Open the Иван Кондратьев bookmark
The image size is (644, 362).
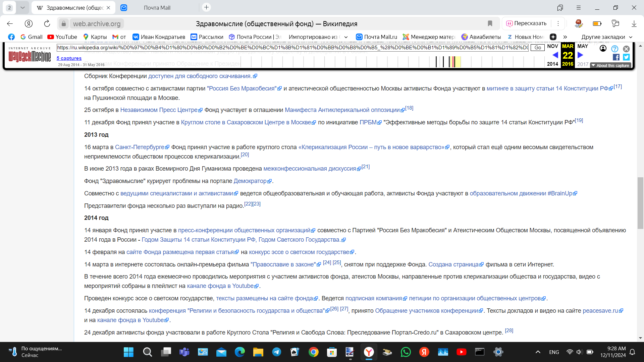point(159,37)
